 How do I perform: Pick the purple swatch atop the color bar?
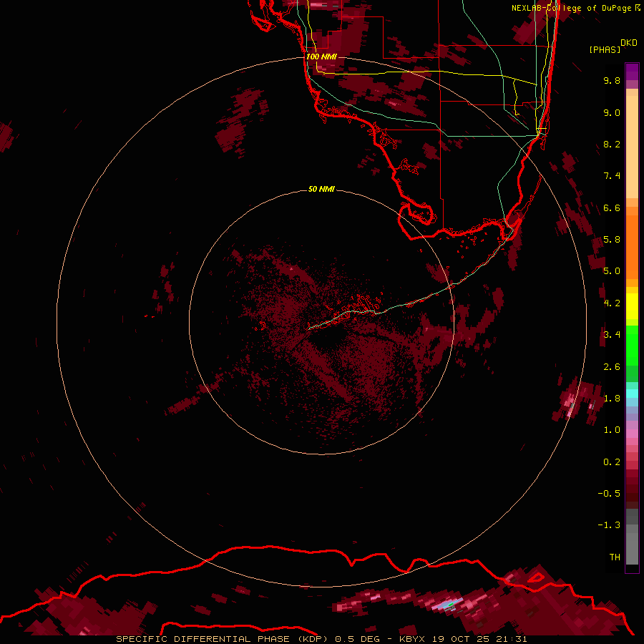(632, 72)
